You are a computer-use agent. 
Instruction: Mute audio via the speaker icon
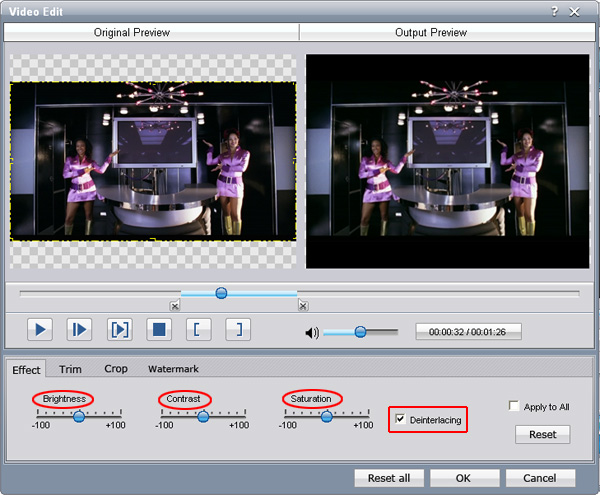pyautogui.click(x=312, y=333)
